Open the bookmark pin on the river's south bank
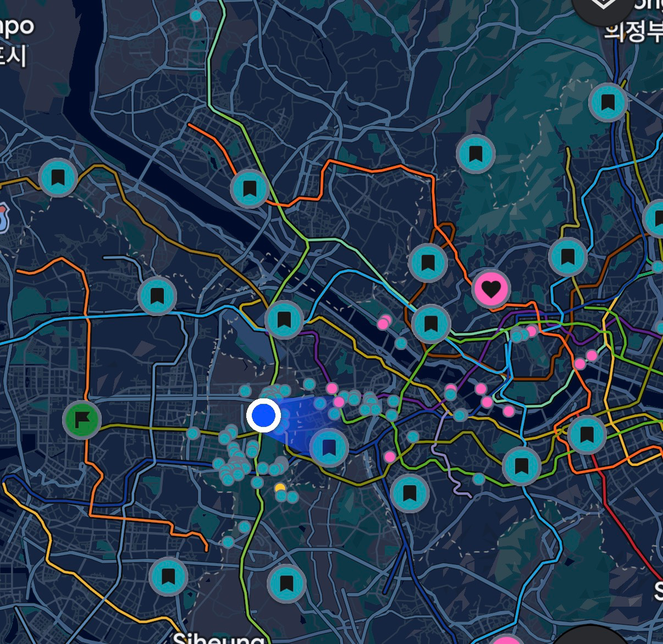This screenshot has height=644, width=663. pyautogui.click(x=284, y=319)
